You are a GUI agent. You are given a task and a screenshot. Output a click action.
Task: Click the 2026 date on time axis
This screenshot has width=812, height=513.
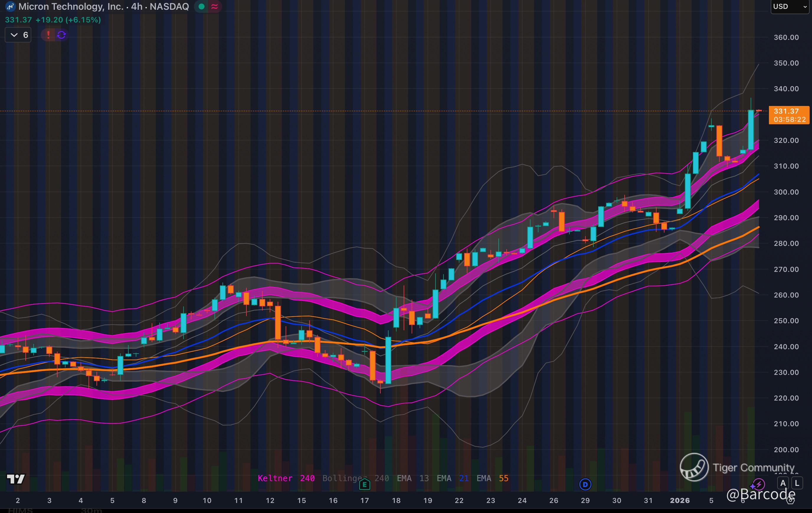[680, 501]
